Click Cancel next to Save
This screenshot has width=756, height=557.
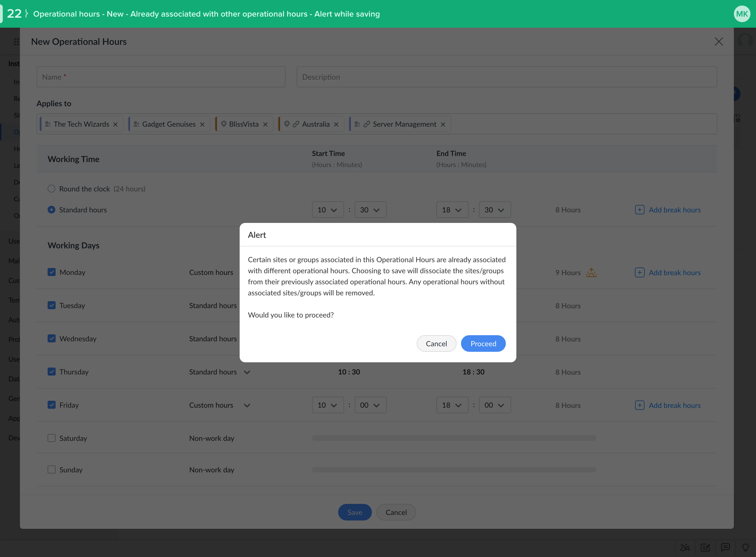(x=396, y=512)
